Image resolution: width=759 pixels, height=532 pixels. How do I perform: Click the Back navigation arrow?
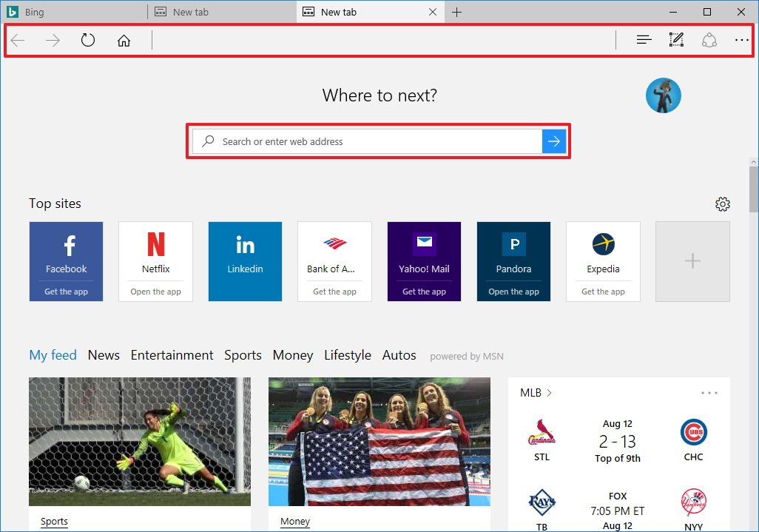coord(18,40)
